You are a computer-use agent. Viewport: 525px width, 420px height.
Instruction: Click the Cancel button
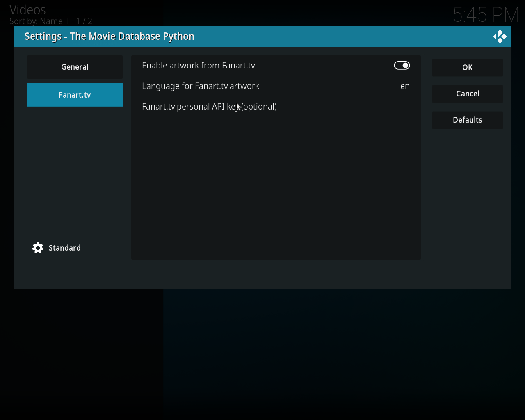[468, 94]
